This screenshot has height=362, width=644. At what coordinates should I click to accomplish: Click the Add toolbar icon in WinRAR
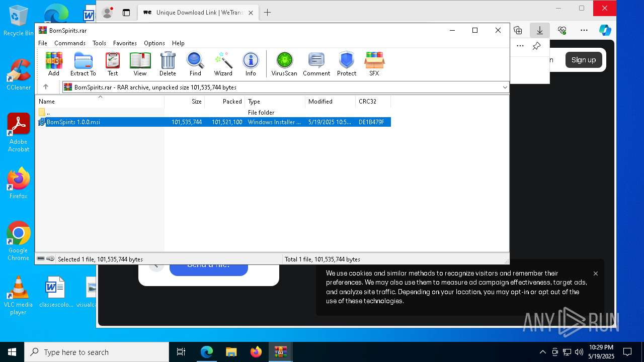coord(54,64)
